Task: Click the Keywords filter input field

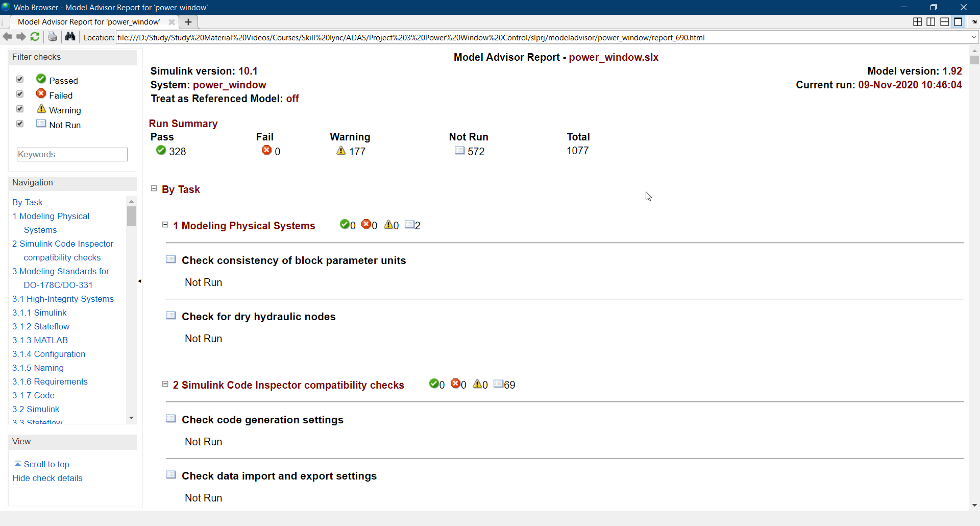Action: [x=72, y=154]
